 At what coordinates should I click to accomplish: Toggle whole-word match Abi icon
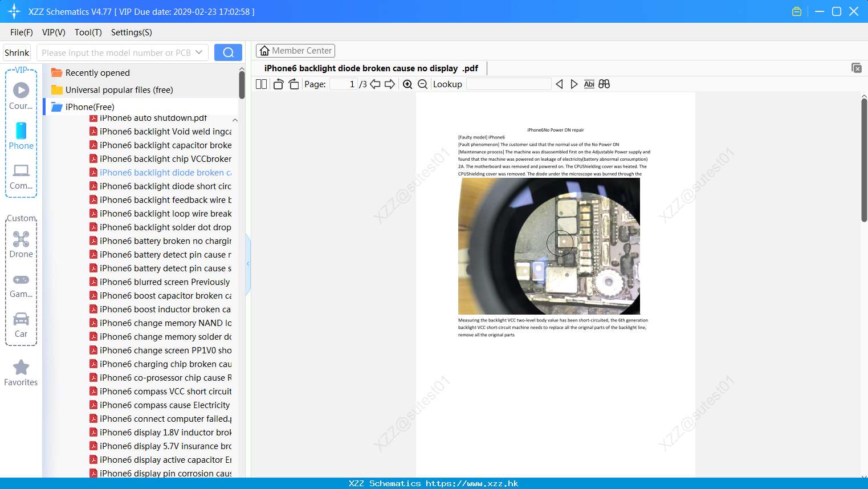coord(589,84)
